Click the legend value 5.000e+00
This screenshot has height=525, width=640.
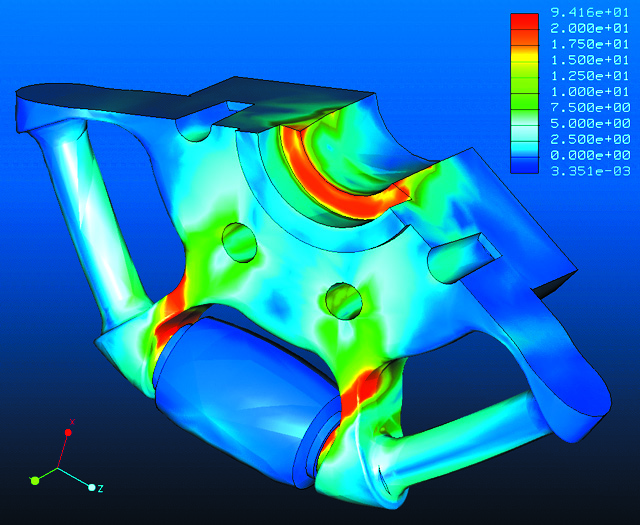coord(590,124)
